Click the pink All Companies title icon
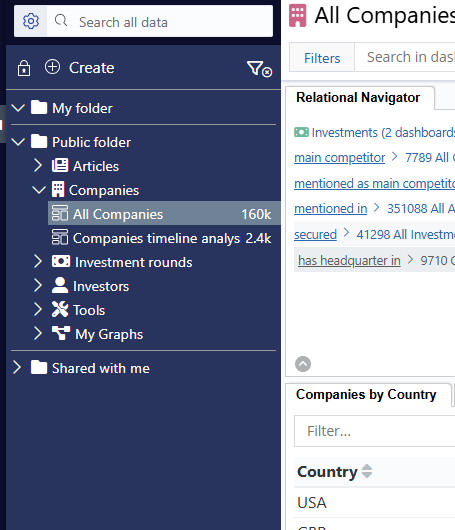 [x=297, y=16]
